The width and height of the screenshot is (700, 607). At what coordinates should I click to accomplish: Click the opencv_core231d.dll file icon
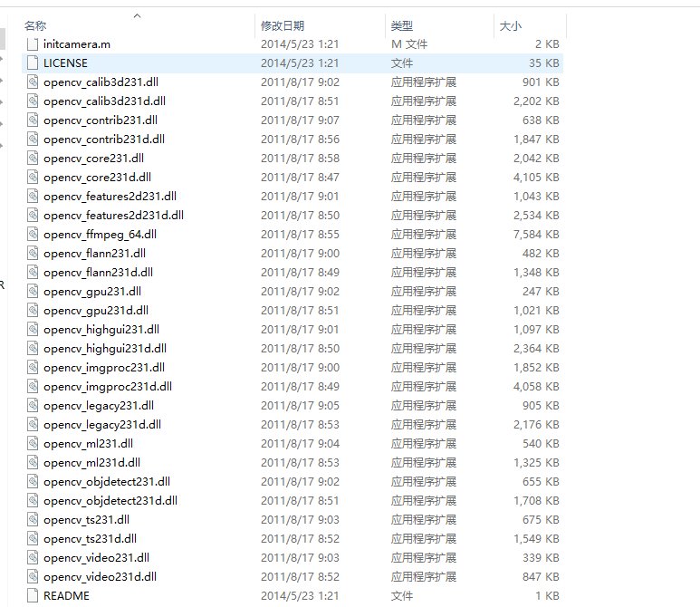tap(33, 178)
